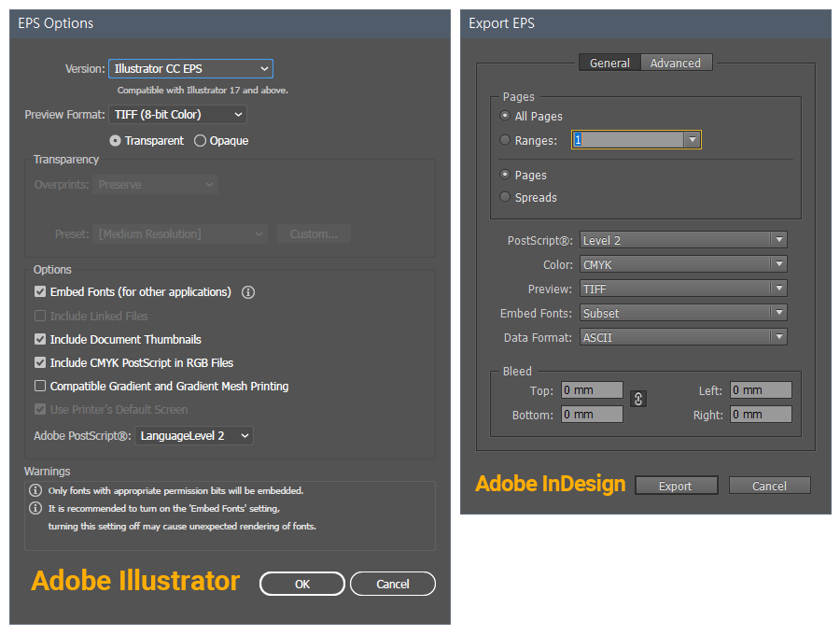Image resolution: width=840 pixels, height=635 pixels.
Task: Click OK in the EPS Options dialog
Action: (302, 584)
